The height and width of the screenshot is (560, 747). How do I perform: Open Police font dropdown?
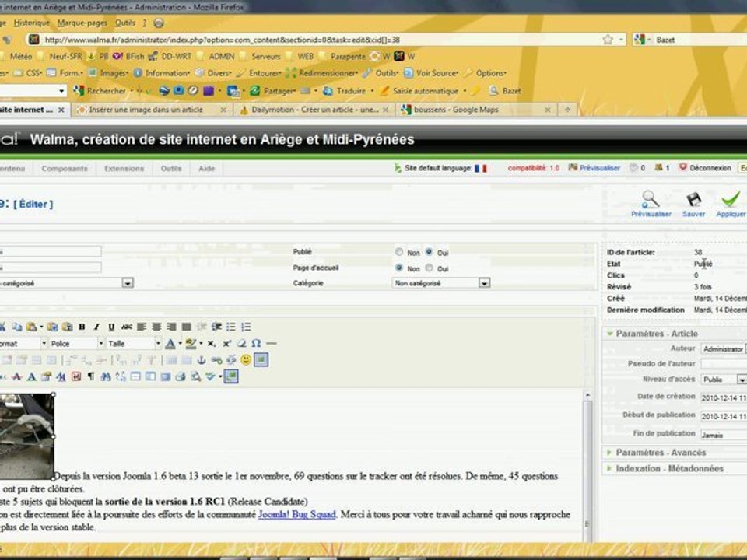click(76, 343)
